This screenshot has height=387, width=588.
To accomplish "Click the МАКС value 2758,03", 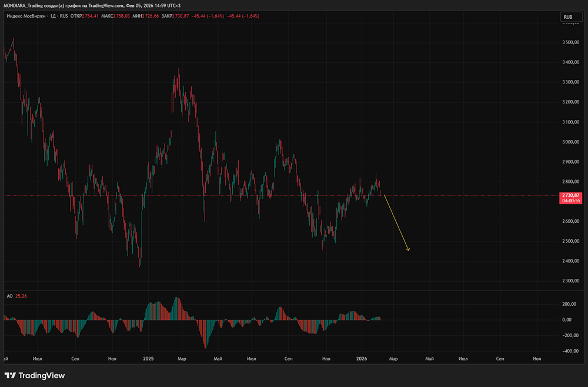I will (122, 16).
